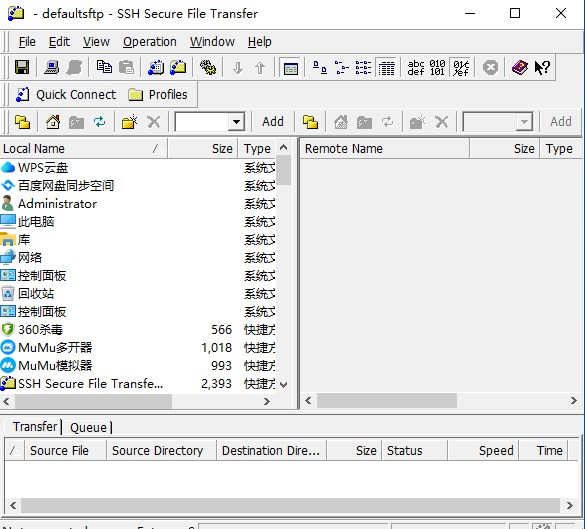Click remote pane Refresh icon
The width and height of the screenshot is (585, 529).
388,122
